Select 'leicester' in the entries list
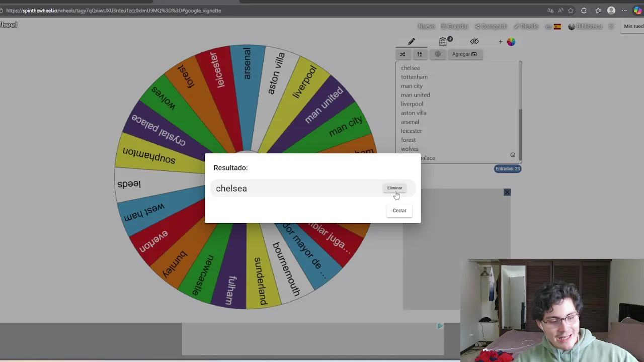The height and width of the screenshot is (362, 644). [x=411, y=131]
